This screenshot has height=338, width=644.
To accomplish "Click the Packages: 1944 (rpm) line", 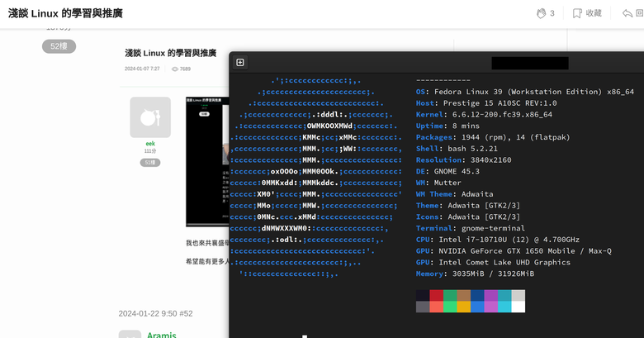I will pos(493,137).
